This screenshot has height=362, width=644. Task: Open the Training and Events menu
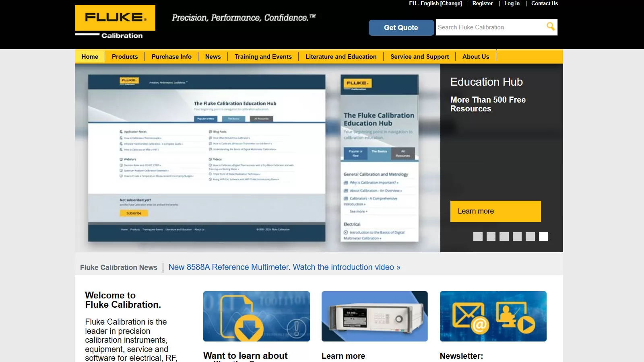click(x=263, y=57)
